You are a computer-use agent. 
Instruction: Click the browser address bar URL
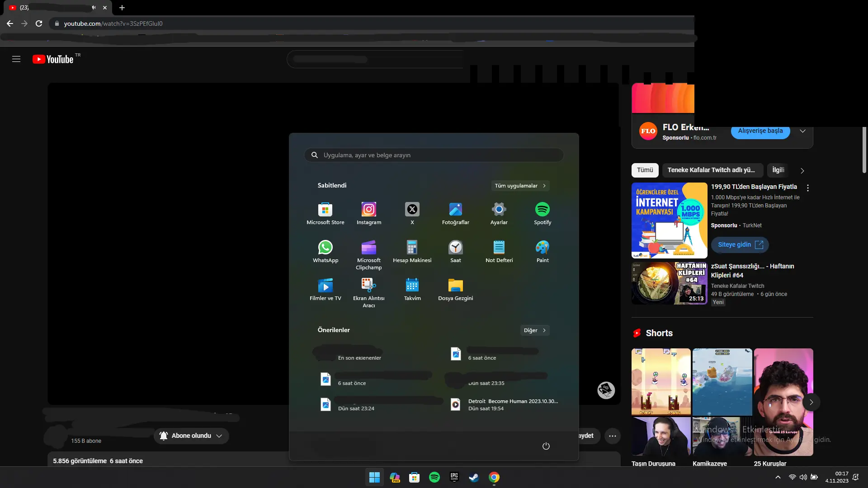pyautogui.click(x=113, y=23)
